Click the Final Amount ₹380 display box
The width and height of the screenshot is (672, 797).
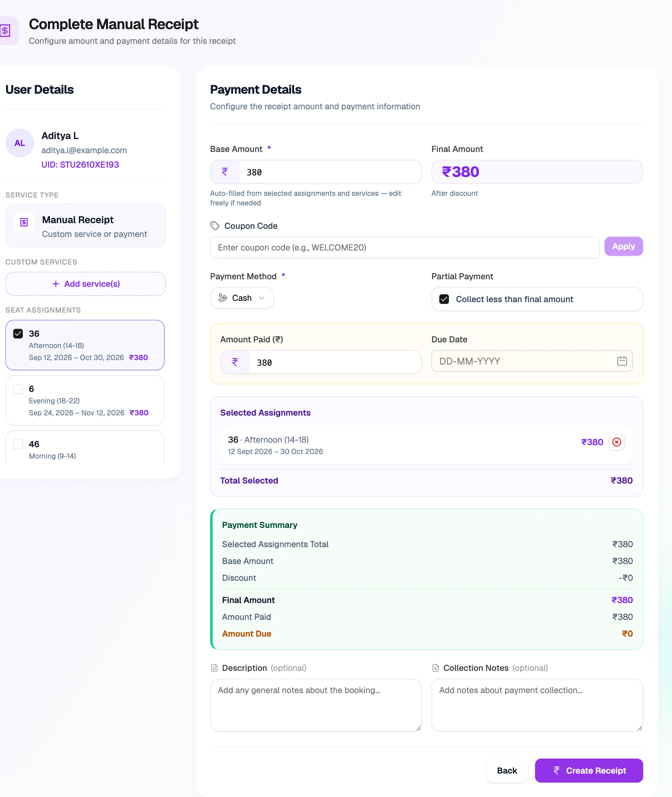tap(537, 172)
